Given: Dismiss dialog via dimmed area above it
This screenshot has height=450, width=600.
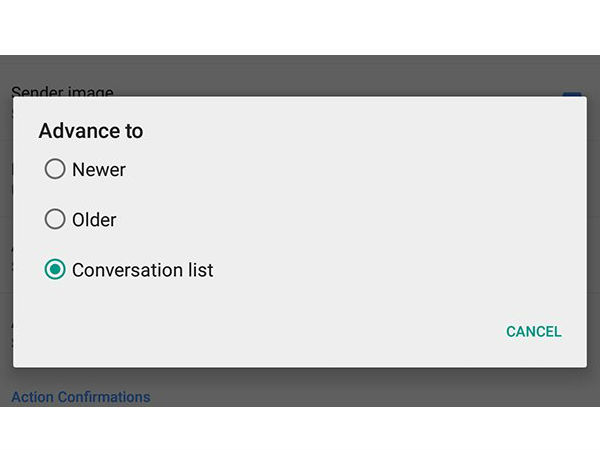Looking at the screenshot, I should point(300,75).
